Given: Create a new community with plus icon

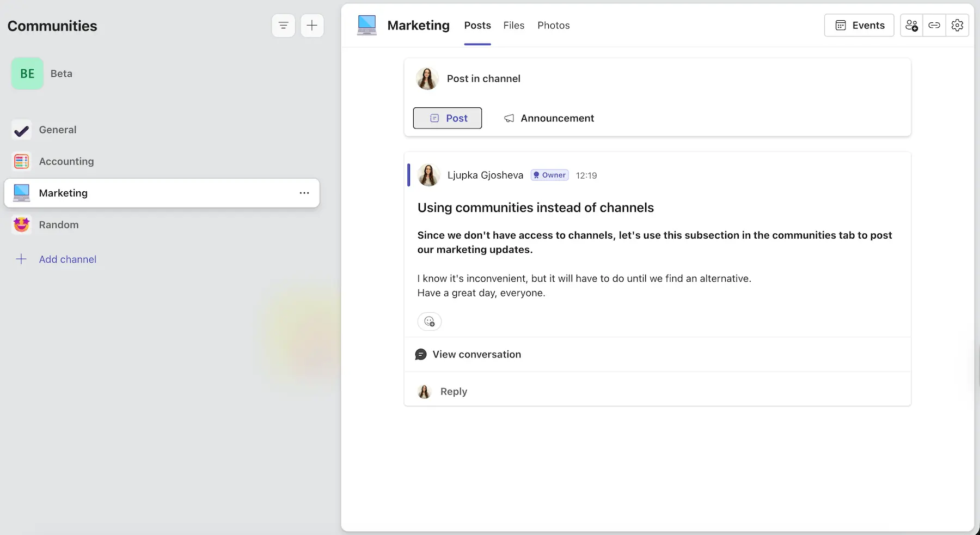Looking at the screenshot, I should tap(312, 25).
